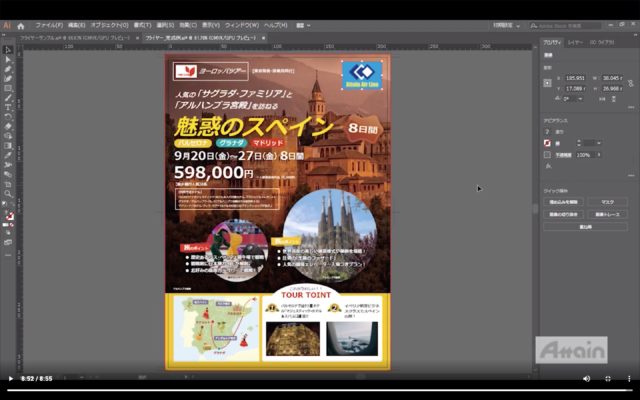Click the 重ね順 button

tap(585, 227)
